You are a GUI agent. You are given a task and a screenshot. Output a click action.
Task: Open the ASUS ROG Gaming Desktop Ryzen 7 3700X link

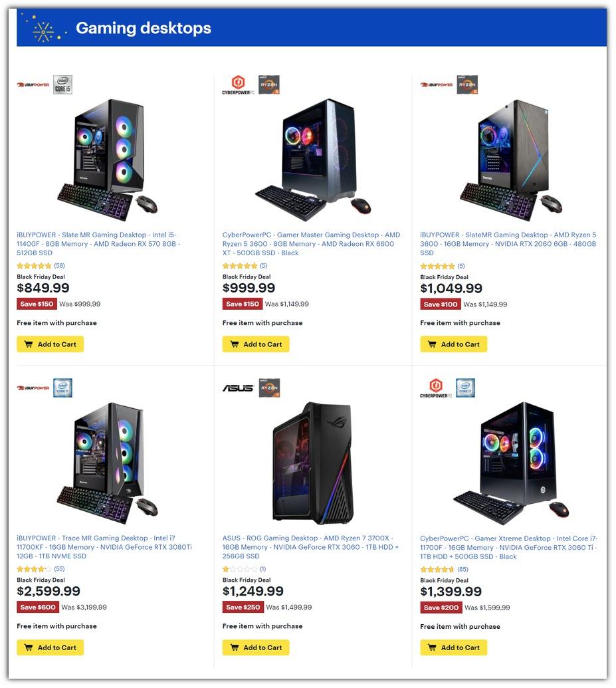[310, 546]
